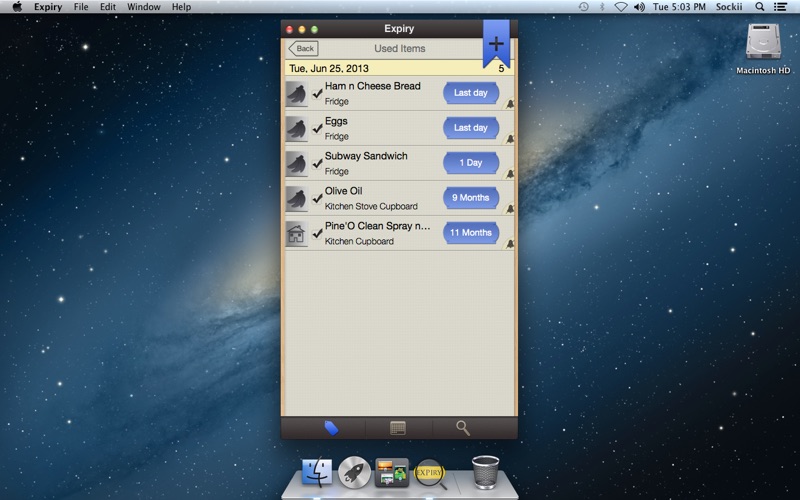Open the Window menu
800x500 pixels.
143,7
